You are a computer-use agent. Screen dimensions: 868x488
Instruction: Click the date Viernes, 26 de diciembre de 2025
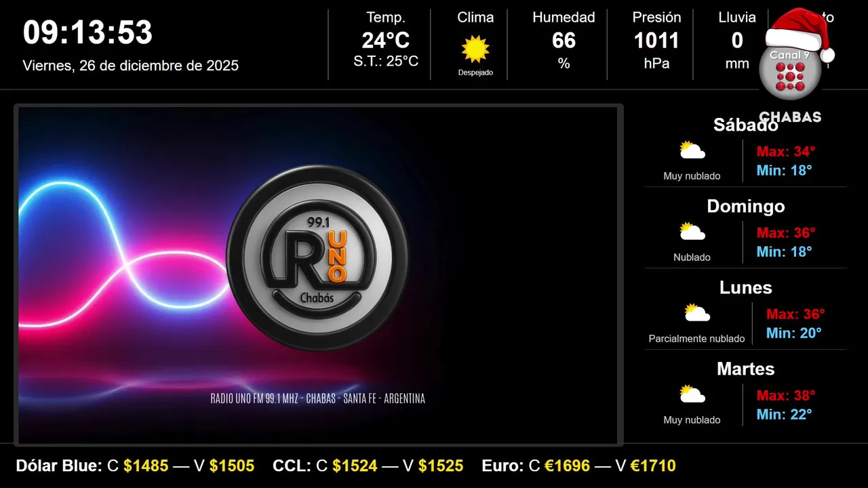(x=131, y=66)
